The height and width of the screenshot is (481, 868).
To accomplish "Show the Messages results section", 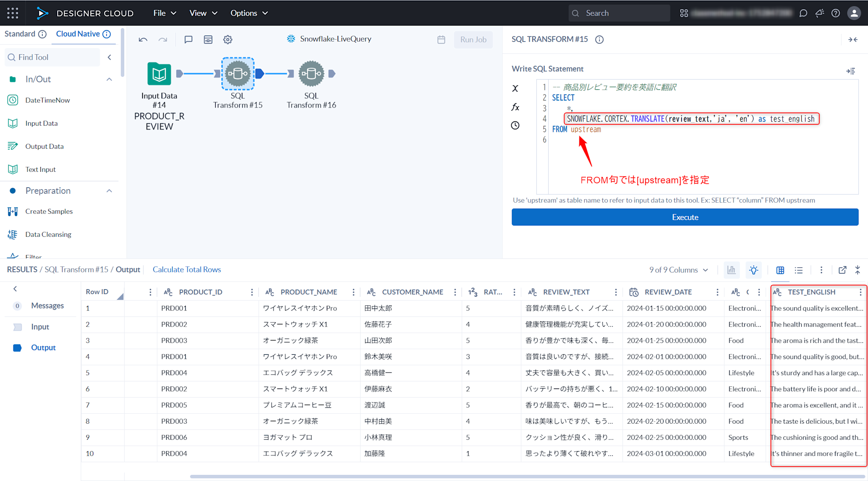I will tap(47, 306).
